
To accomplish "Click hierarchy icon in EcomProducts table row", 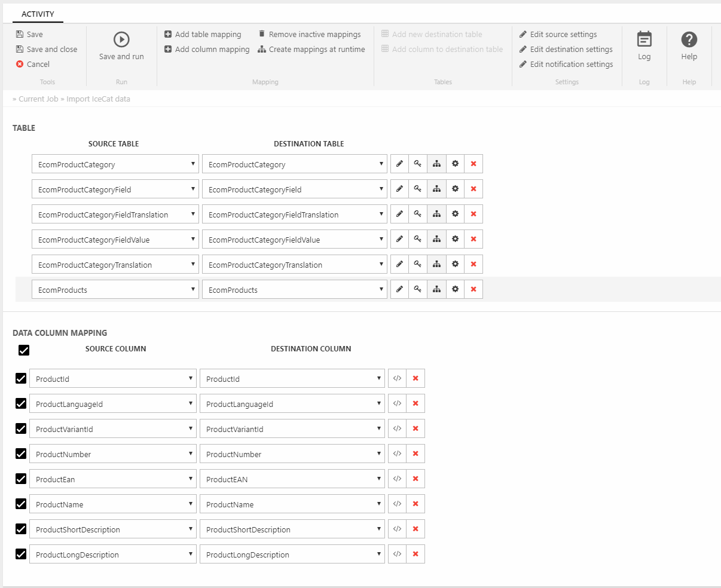I will (x=436, y=289).
